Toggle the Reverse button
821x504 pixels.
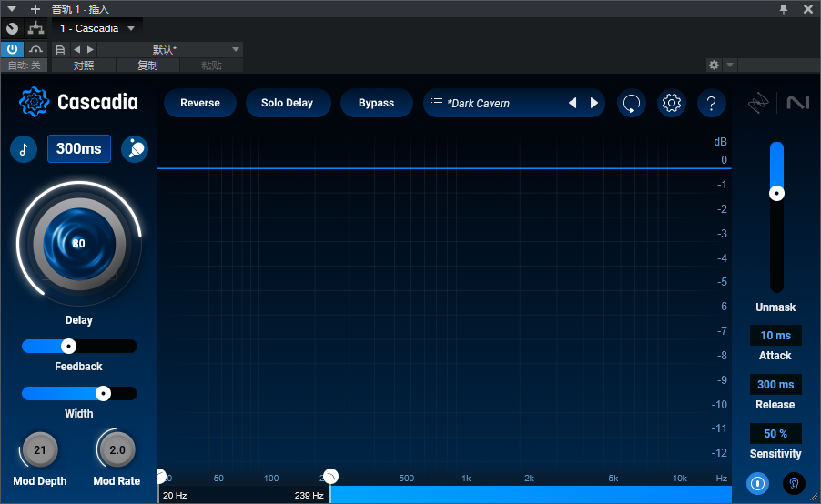point(200,103)
